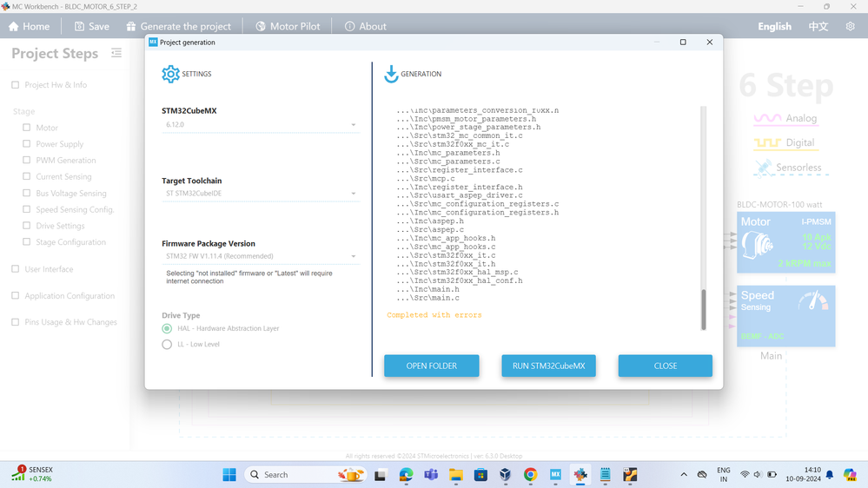Toggle the Drive Settings checkbox
Image resolution: width=868 pixels, height=488 pixels.
pos(27,226)
